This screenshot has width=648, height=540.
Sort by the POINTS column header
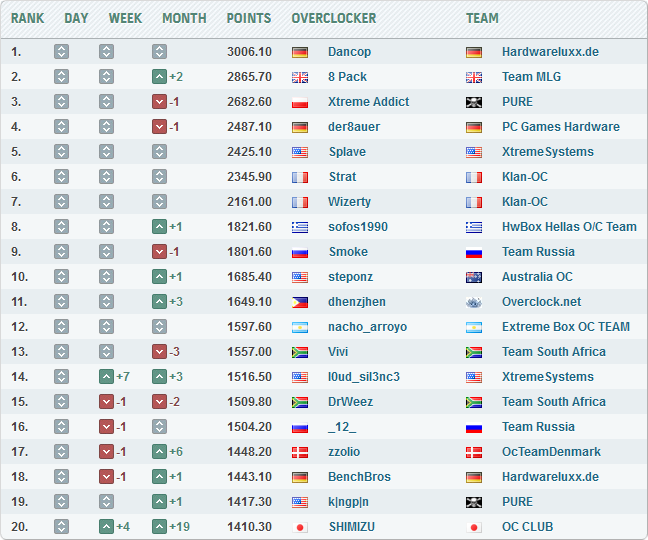(249, 18)
